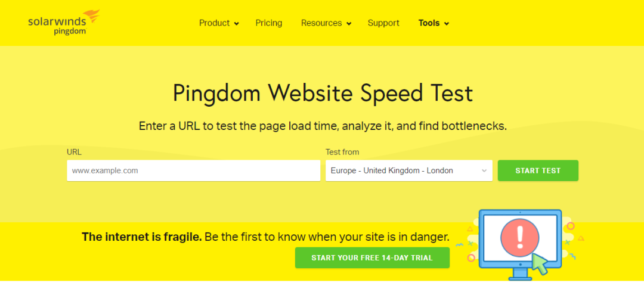Viewport: 644px width, 292px height.
Task: Open the Product menu
Action: pyautogui.click(x=214, y=23)
